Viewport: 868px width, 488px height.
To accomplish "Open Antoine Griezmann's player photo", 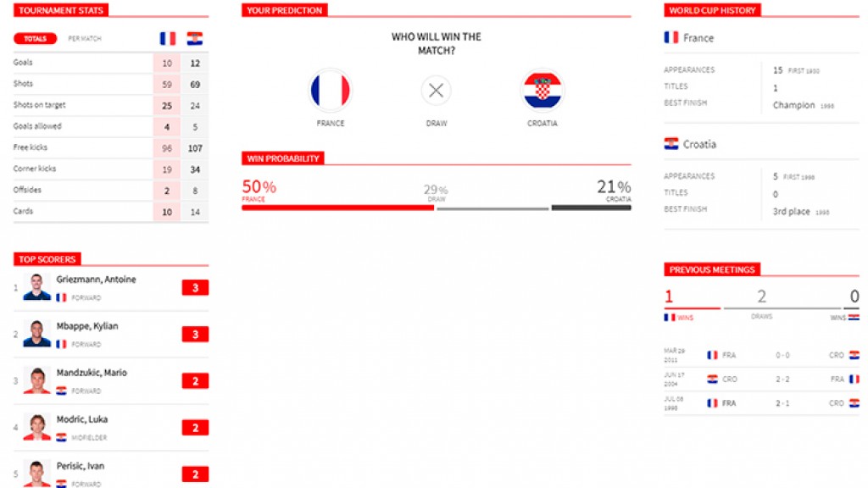I will (x=36, y=287).
